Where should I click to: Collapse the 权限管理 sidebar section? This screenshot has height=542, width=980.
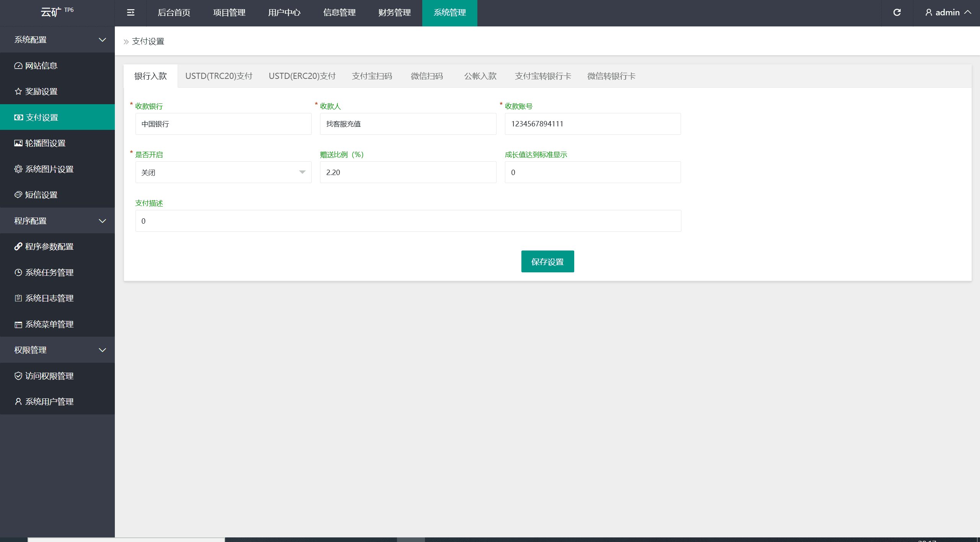[x=57, y=350]
